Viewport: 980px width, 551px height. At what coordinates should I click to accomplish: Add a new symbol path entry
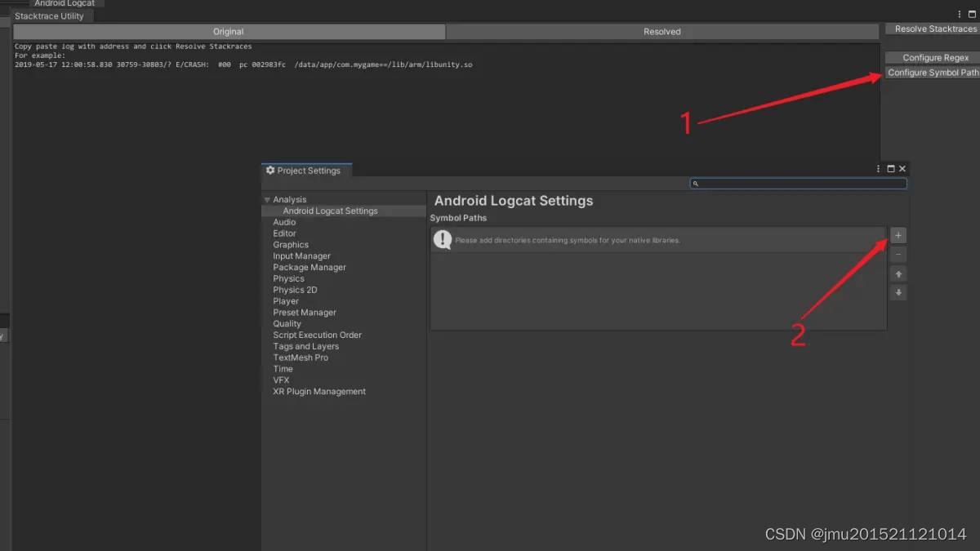pos(898,235)
